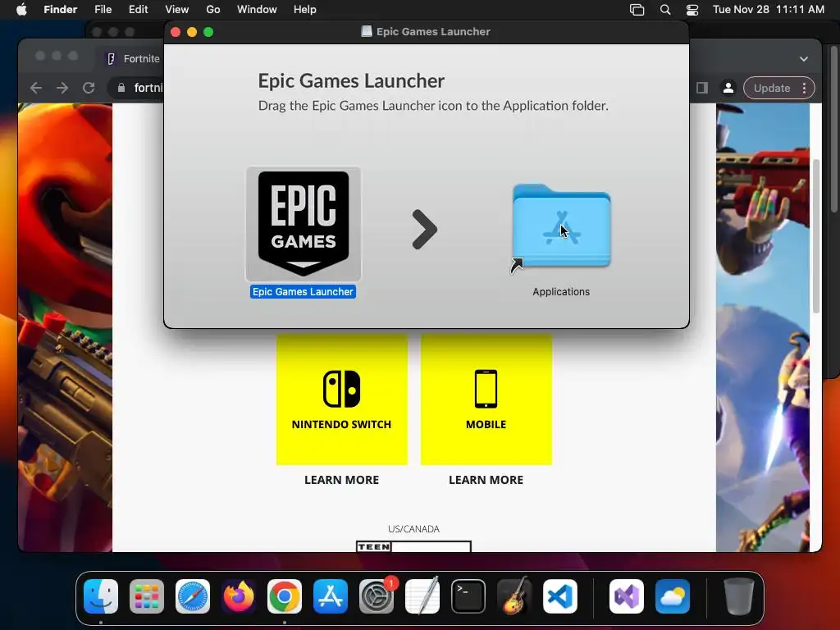This screenshot has width=840, height=630.
Task: Click the address bar lock icon
Action: [x=121, y=88]
